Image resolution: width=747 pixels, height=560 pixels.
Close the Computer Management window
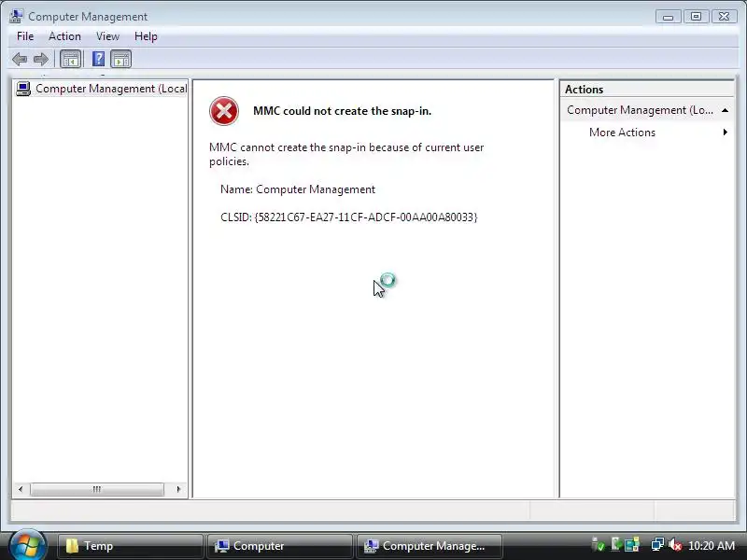coord(725,17)
